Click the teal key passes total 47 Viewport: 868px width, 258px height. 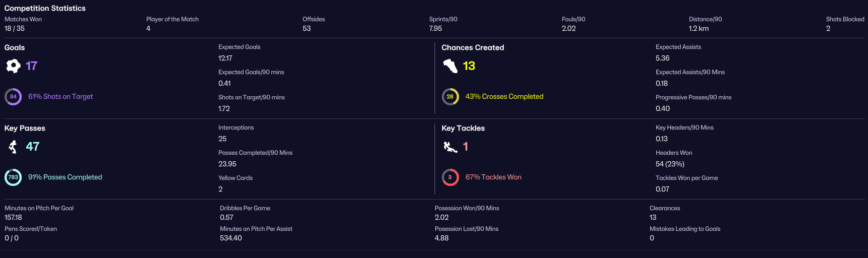pos(33,147)
